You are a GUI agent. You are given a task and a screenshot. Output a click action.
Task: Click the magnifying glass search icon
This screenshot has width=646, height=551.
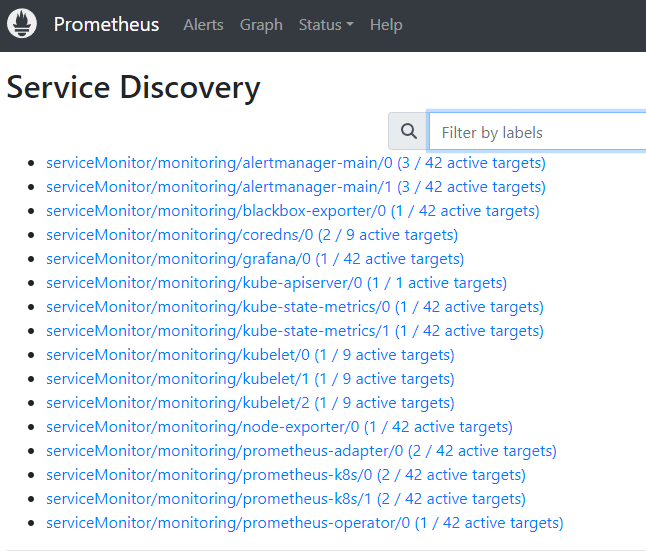(x=408, y=131)
